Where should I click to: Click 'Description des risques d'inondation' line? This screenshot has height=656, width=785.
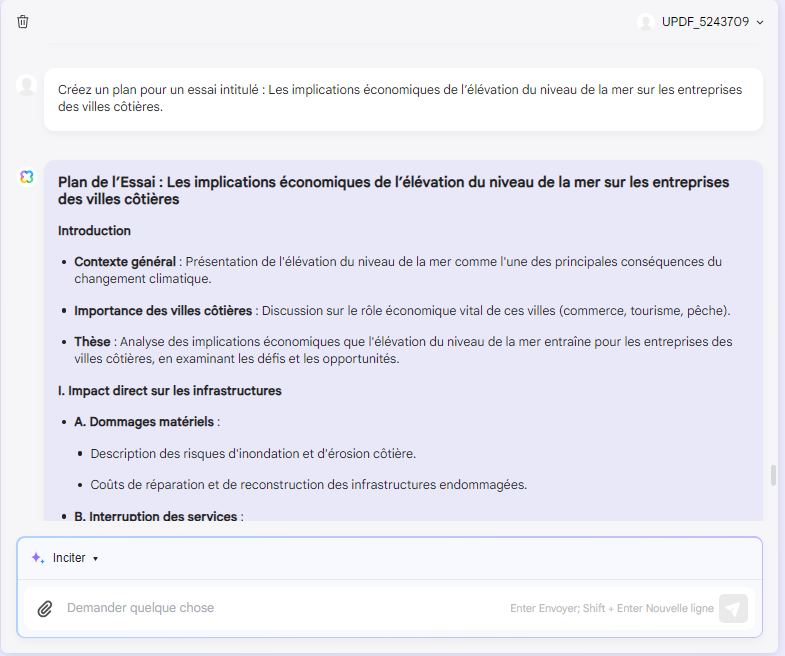[x=253, y=454]
